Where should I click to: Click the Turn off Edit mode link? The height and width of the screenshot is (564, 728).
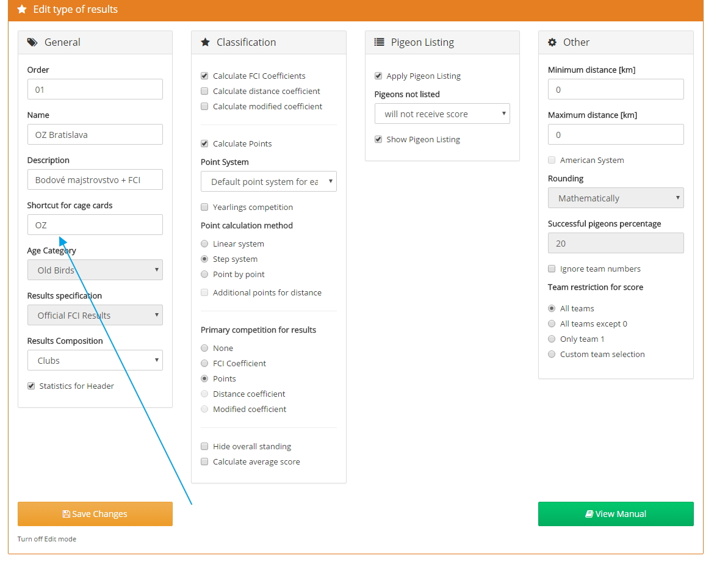[x=47, y=539]
